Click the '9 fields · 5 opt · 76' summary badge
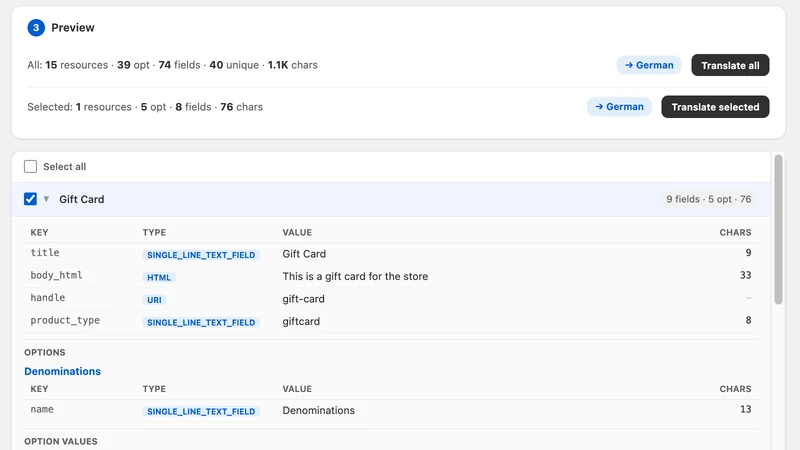This screenshot has height=450, width=800. click(708, 199)
